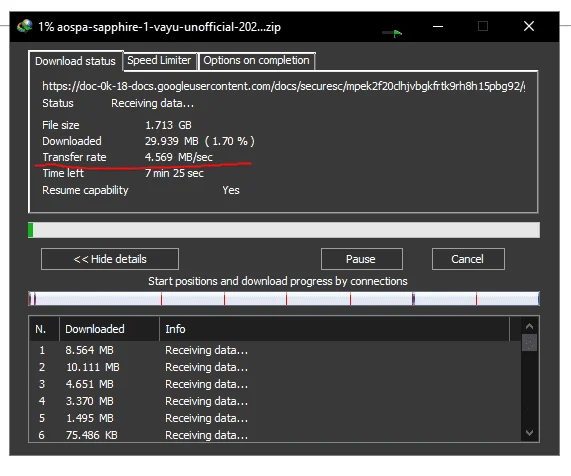Select connection row with 8.564 MB
This screenshot has height=476, width=571.
coord(275,350)
